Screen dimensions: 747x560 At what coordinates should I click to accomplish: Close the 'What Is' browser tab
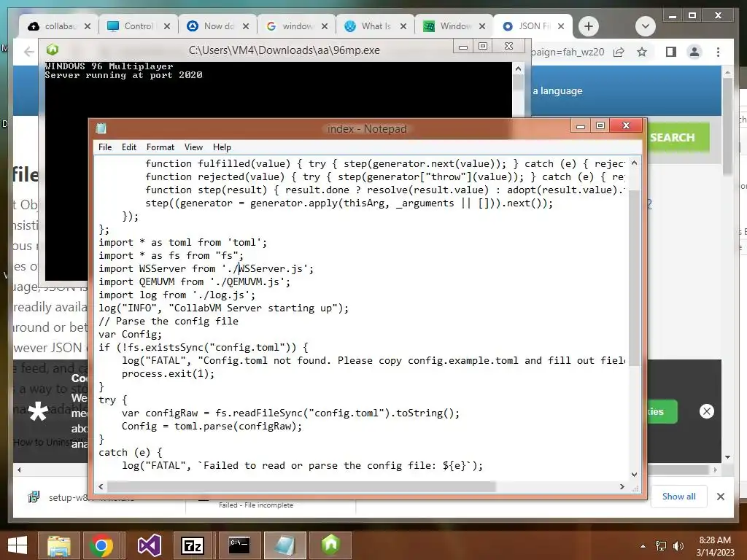pos(403,26)
